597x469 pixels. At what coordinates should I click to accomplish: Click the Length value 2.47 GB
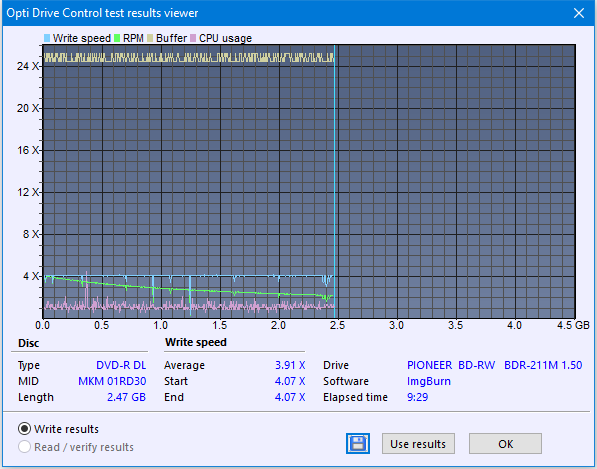pos(126,397)
